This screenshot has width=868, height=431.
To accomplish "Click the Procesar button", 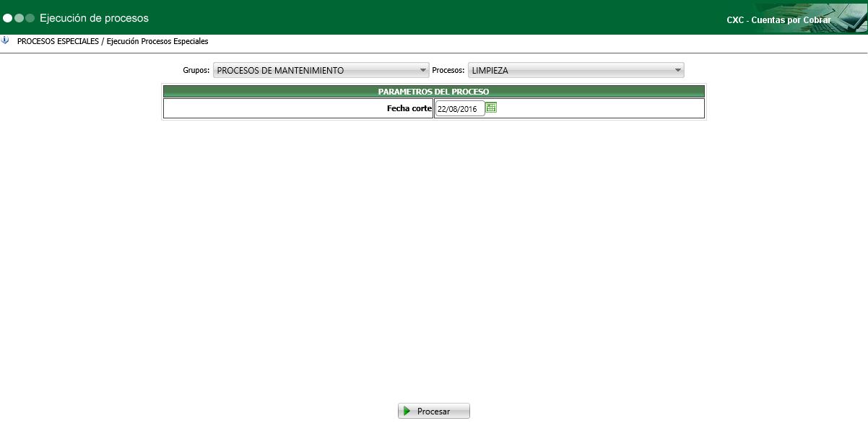I will 434,411.
